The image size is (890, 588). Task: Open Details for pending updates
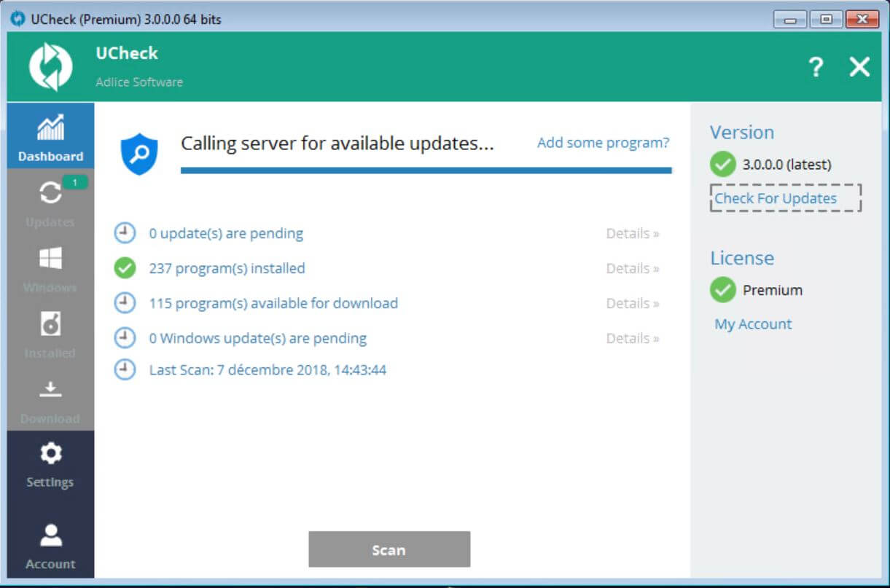631,233
